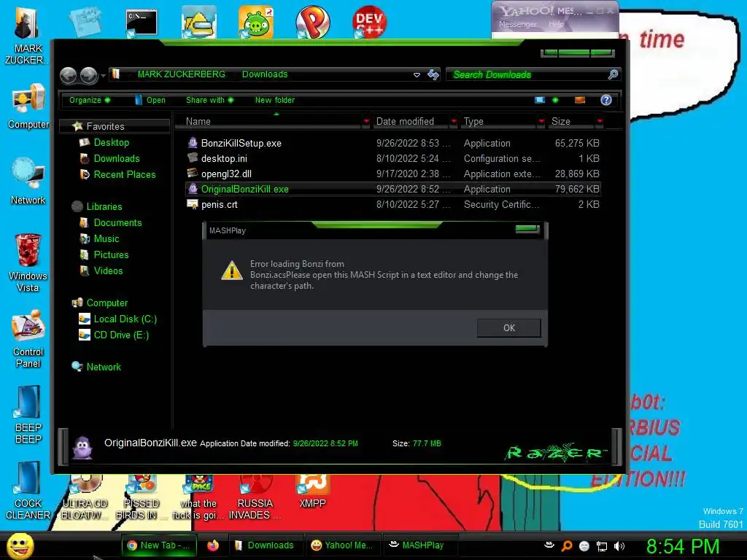Screen dimensions: 747x560
Task: Go forward with the Explorer forward arrow
Action: pos(88,75)
